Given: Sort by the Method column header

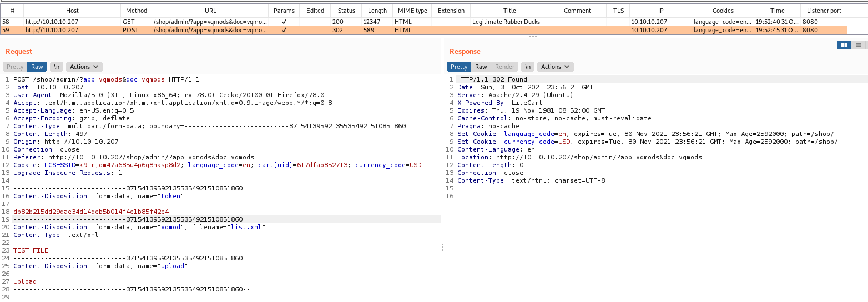Looking at the screenshot, I should pos(137,11).
